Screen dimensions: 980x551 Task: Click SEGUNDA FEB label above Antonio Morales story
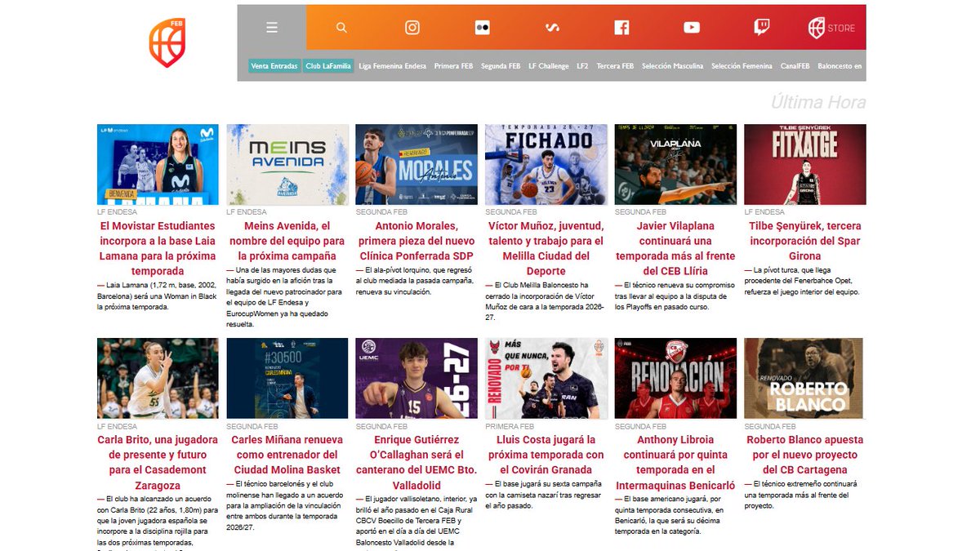(x=381, y=211)
